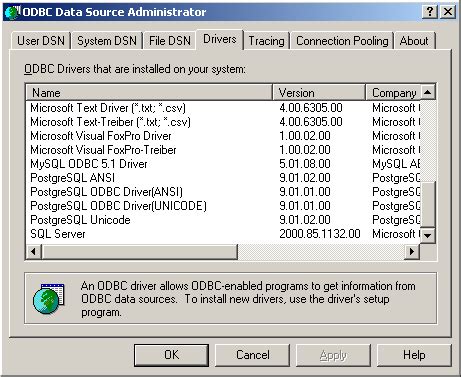The image size is (461, 377).
Task: Select Microsoft Visual FoxPro-Treiber row
Action: 223,150
